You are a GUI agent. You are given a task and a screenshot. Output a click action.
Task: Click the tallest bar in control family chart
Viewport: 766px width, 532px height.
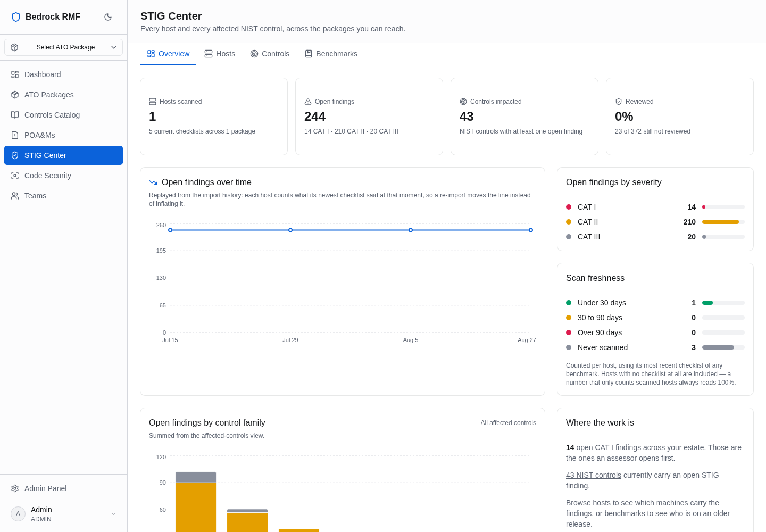coord(196,502)
